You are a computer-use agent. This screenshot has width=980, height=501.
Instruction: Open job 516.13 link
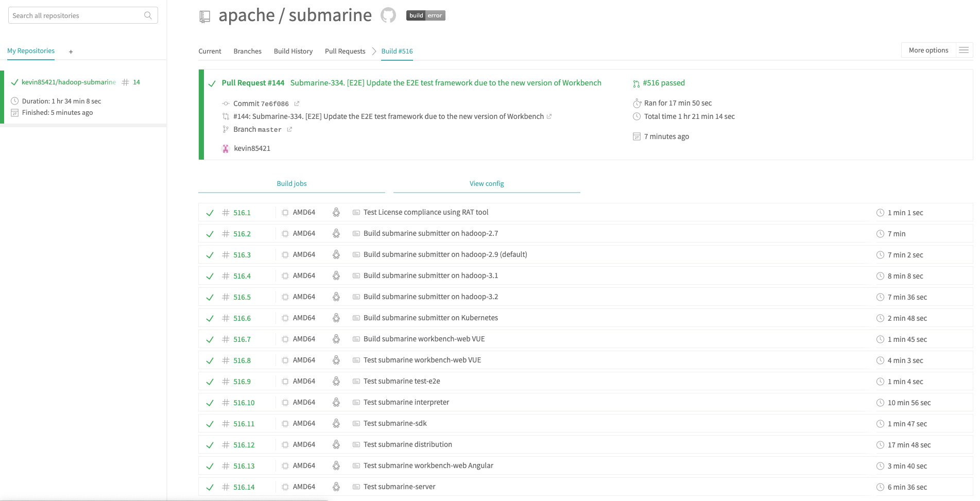(244, 466)
